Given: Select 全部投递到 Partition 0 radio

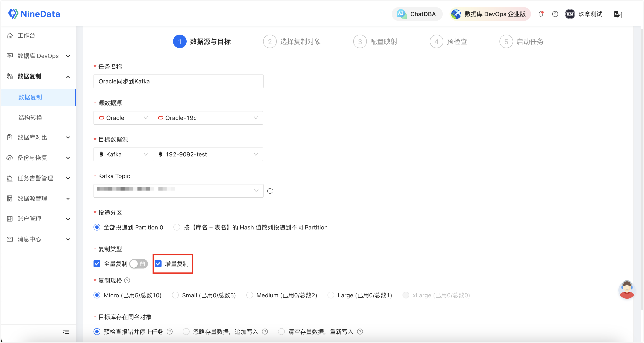Looking at the screenshot, I should pyautogui.click(x=97, y=227).
